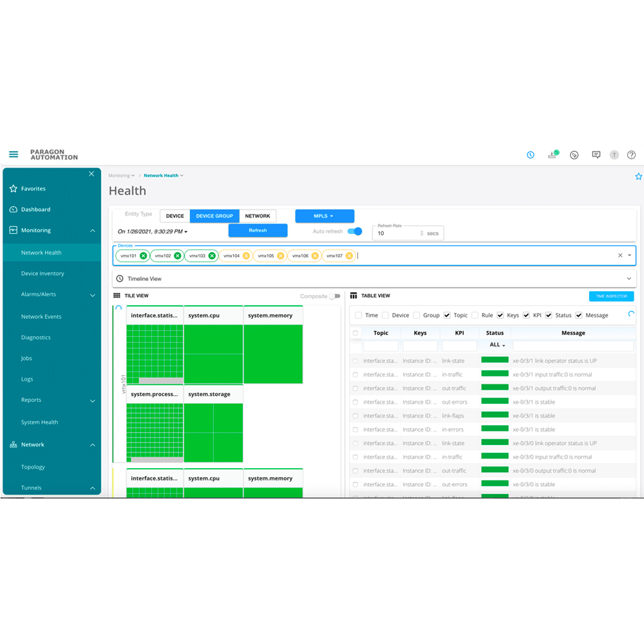The height and width of the screenshot is (644, 644).
Task: Open the user profile avatar
Action: point(614,155)
